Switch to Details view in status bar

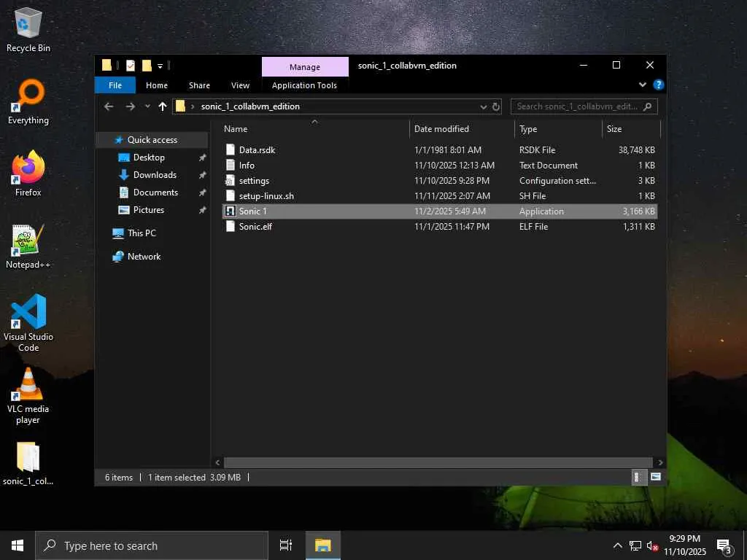click(638, 477)
